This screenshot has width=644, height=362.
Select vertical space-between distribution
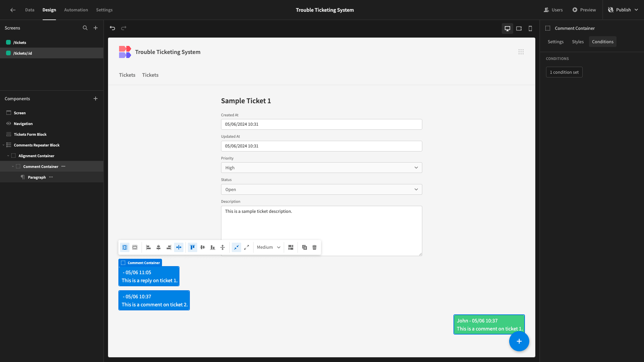pyautogui.click(x=223, y=247)
